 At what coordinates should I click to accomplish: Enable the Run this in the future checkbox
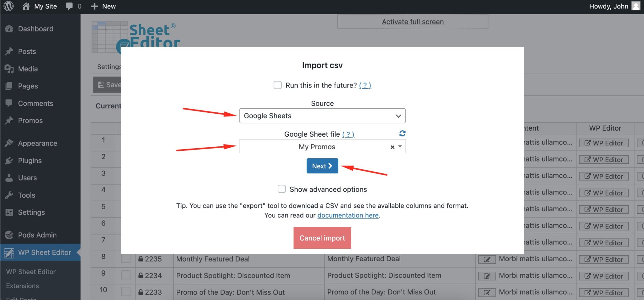click(278, 85)
